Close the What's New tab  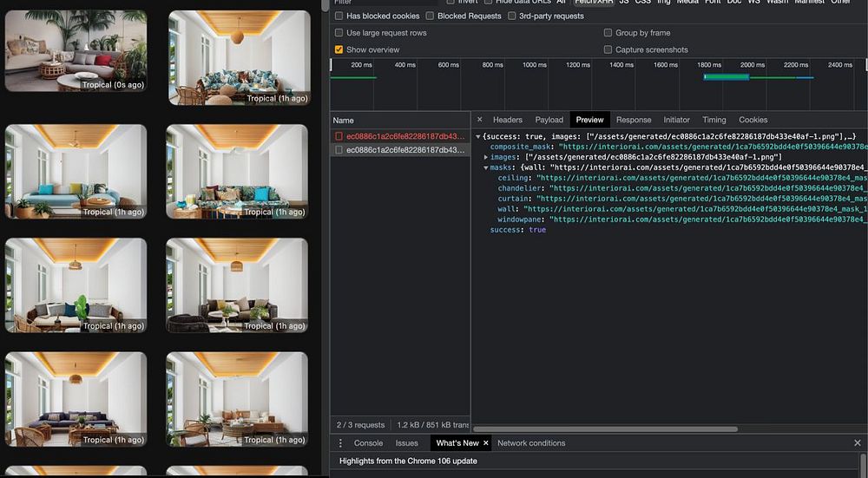click(486, 443)
